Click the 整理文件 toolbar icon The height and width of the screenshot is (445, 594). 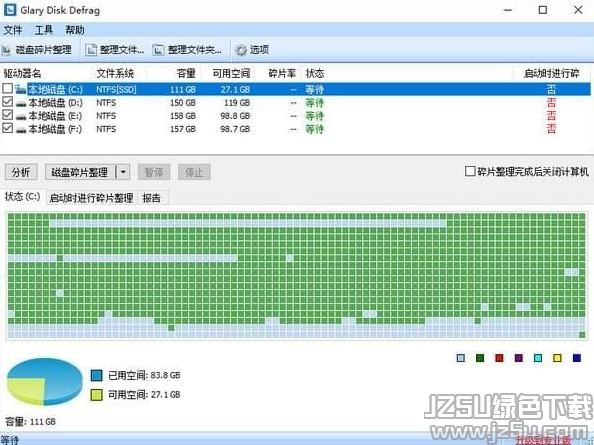[x=91, y=50]
